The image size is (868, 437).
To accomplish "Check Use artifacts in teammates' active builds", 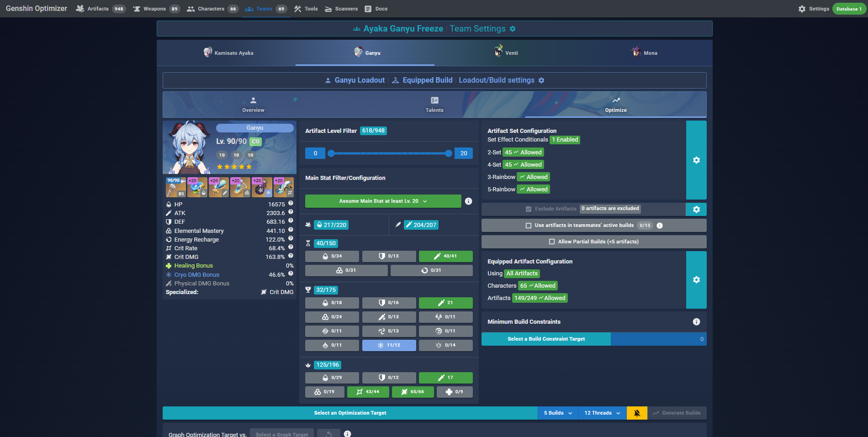I will [x=529, y=226].
